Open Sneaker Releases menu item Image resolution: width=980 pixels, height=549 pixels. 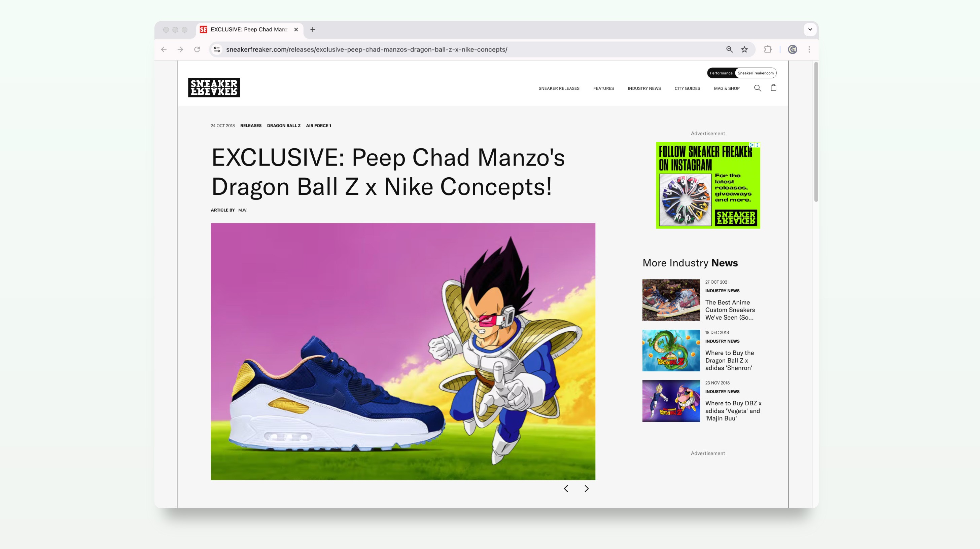pyautogui.click(x=558, y=88)
